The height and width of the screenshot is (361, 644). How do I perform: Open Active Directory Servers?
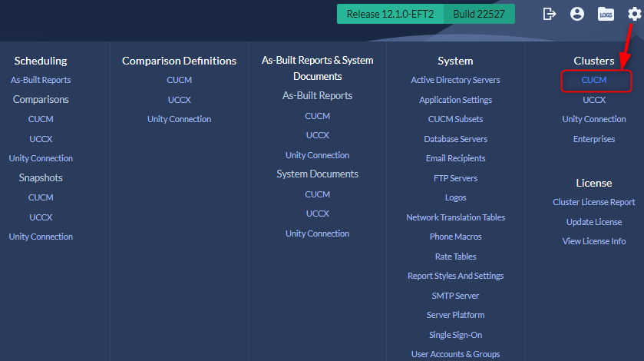pyautogui.click(x=455, y=80)
